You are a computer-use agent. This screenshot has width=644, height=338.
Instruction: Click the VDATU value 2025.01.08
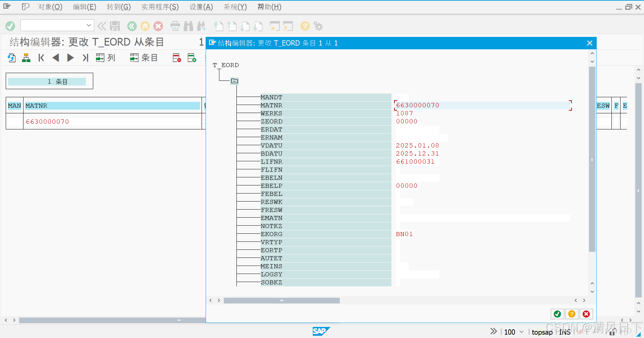coord(418,146)
